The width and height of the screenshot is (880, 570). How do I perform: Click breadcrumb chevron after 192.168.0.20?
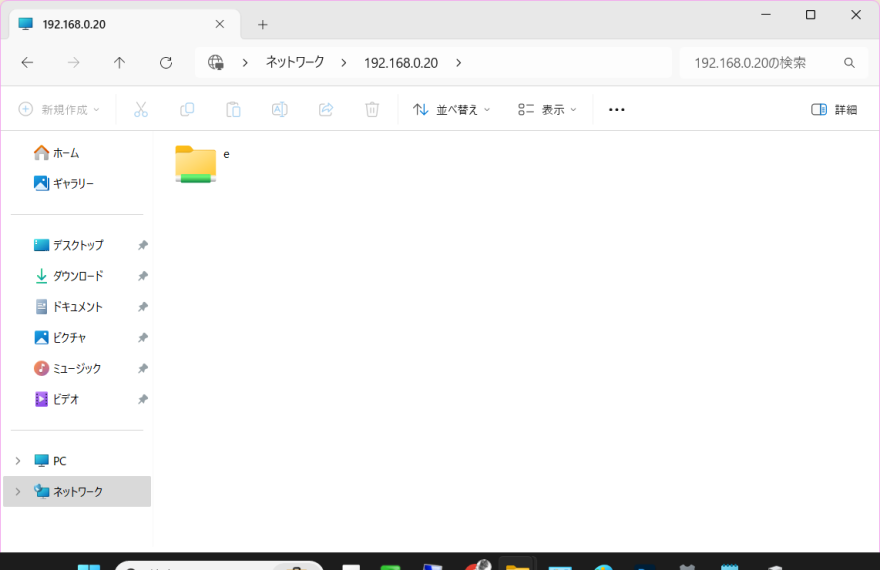[x=459, y=63]
